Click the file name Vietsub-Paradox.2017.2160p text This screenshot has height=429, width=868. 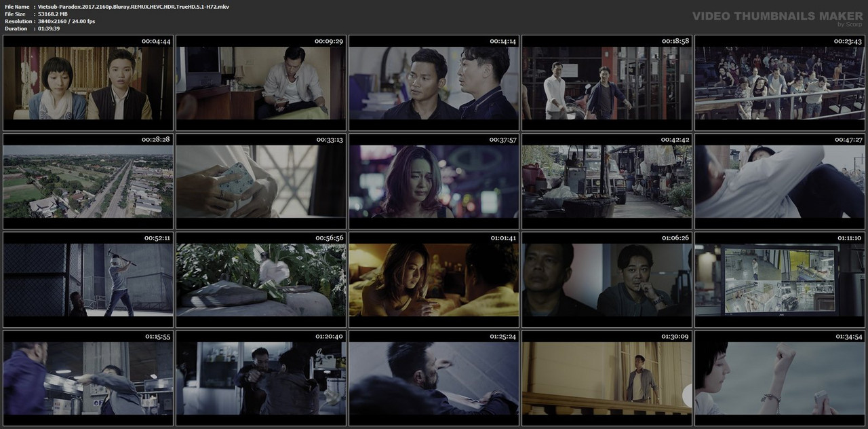click(133, 7)
